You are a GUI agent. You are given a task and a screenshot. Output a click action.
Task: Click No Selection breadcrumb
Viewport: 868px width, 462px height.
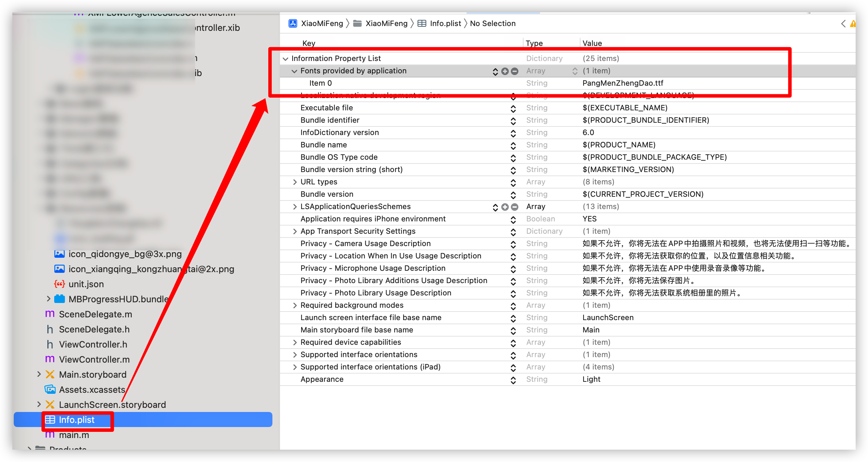click(x=493, y=23)
